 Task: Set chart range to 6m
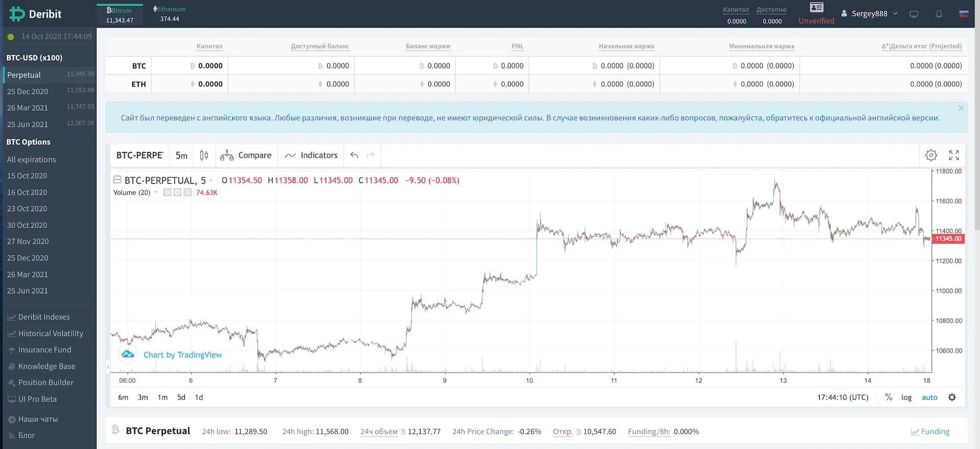(x=123, y=397)
